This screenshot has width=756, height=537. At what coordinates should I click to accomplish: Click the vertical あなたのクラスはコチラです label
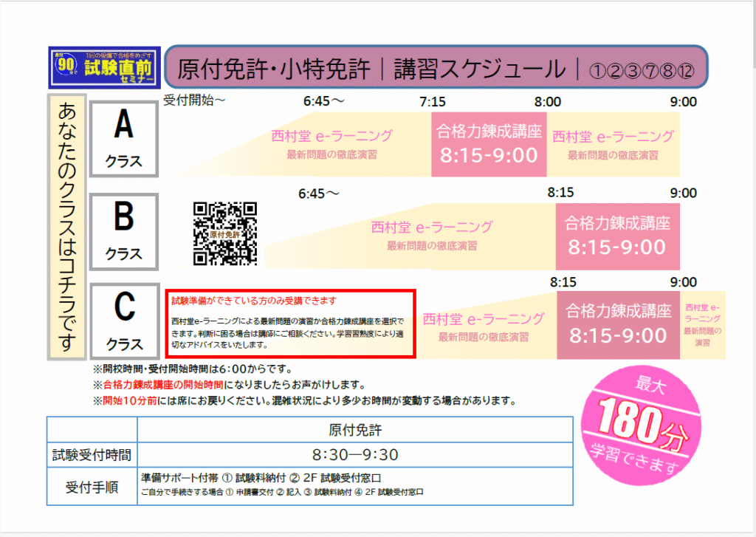[x=67, y=227]
